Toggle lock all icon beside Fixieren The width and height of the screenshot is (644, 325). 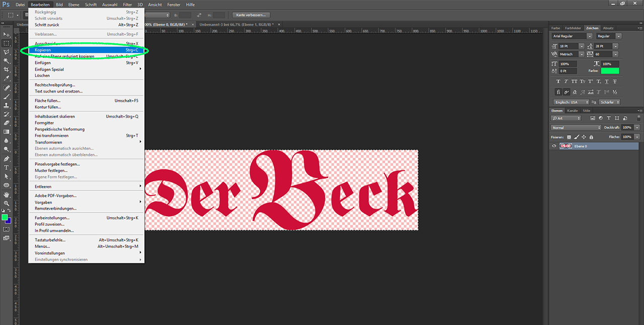click(x=591, y=137)
